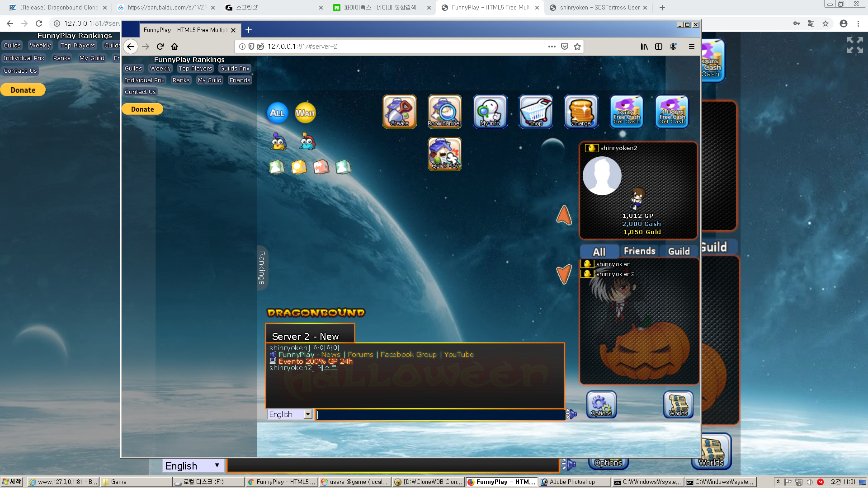Open the English chat language dropdown
This screenshot has width=868, height=488.
coord(290,414)
